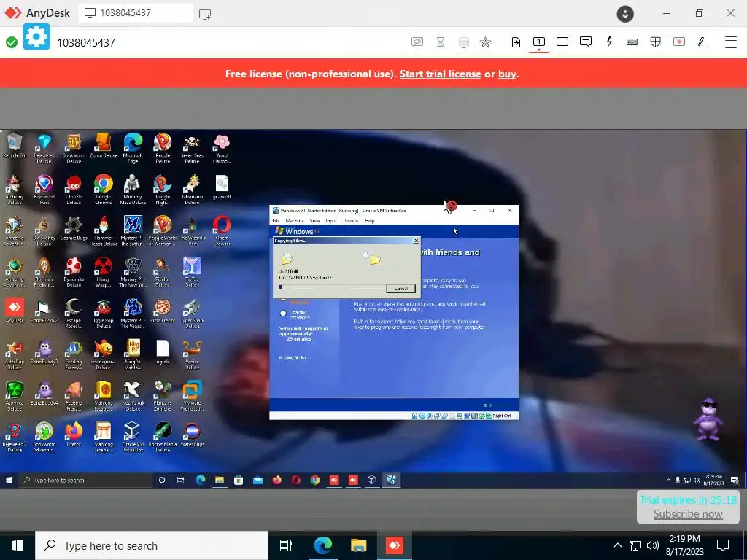Open the ngrok file on desktop
The width and height of the screenshot is (747, 560).
click(163, 352)
